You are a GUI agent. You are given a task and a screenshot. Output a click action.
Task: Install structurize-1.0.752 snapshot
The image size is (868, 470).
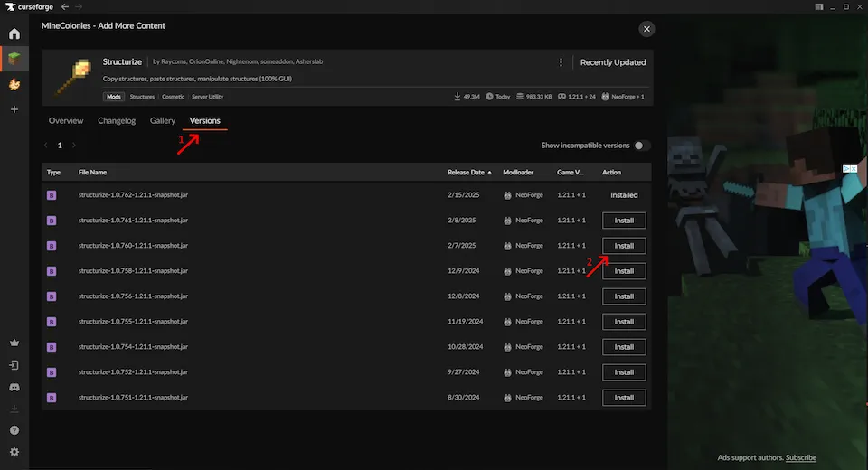click(624, 372)
